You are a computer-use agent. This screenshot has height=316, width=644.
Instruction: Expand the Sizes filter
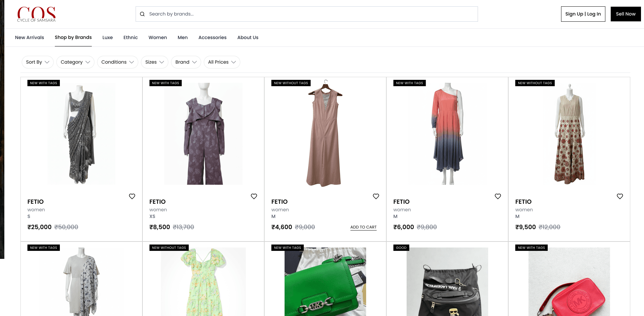click(154, 62)
